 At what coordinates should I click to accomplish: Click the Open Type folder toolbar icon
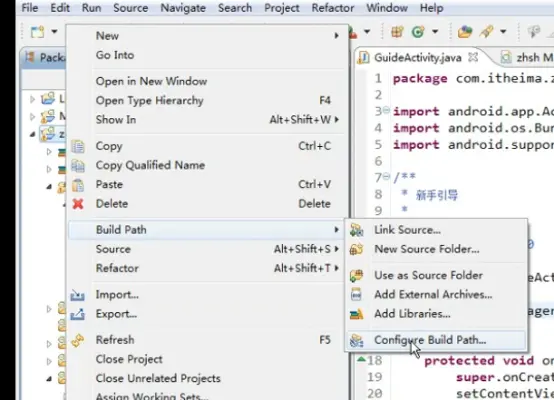coord(465,32)
